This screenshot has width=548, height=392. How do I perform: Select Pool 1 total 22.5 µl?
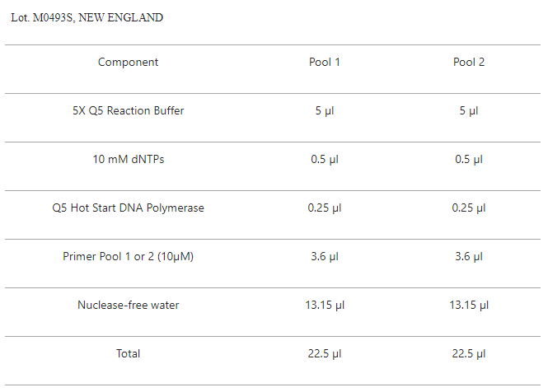point(325,353)
